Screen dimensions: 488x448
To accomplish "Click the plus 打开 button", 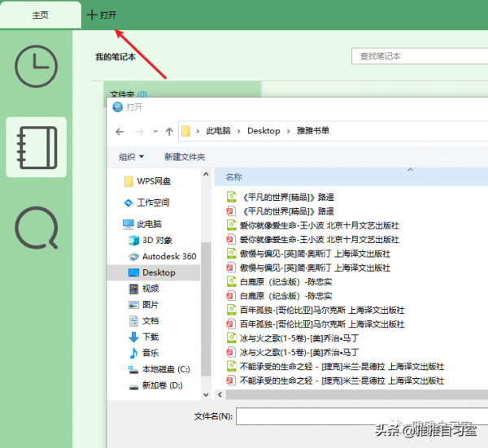I will (x=102, y=15).
